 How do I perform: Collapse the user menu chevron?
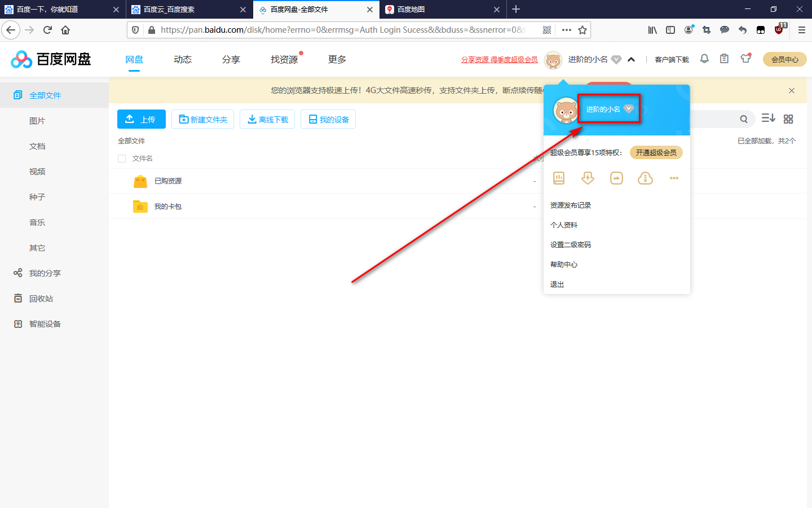pyautogui.click(x=632, y=59)
